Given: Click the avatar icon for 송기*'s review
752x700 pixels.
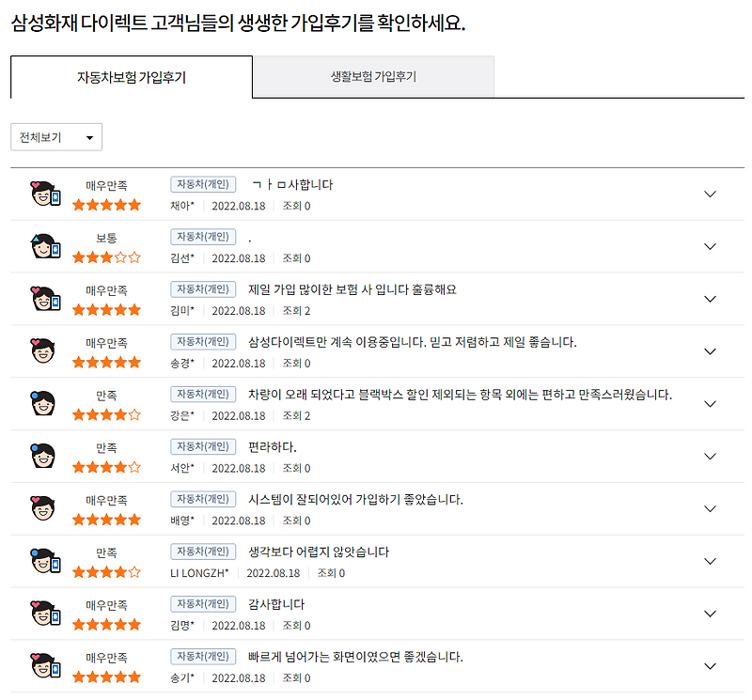Looking at the screenshot, I should point(45,665).
